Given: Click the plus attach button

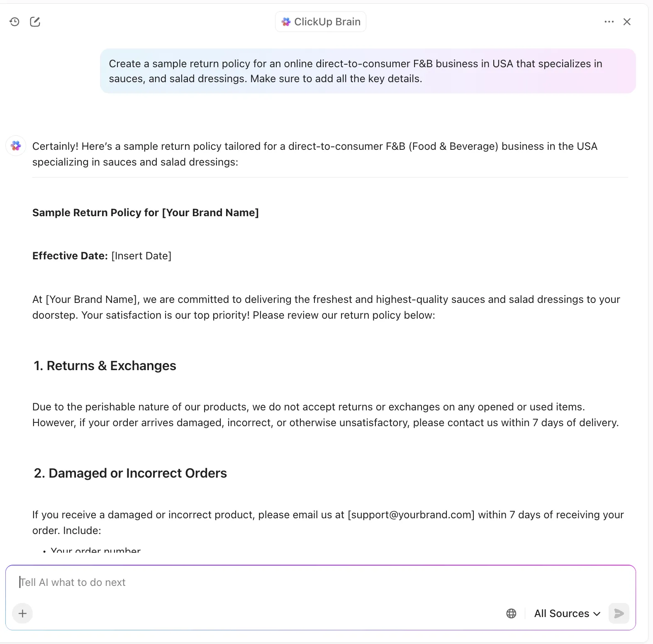Looking at the screenshot, I should pyautogui.click(x=23, y=613).
